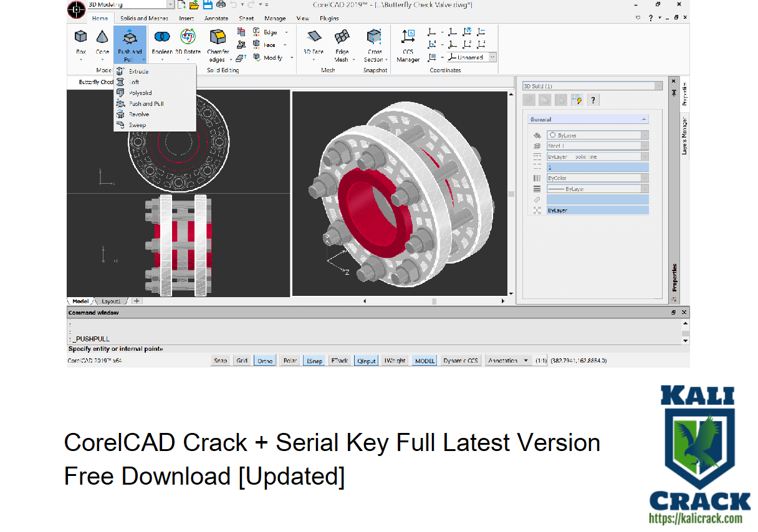Toggle LWeight in the status bar
Screen dimensions: 758x532
(395, 360)
